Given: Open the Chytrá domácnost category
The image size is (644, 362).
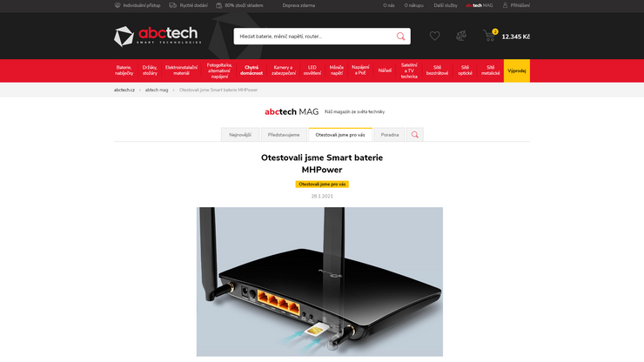Looking at the screenshot, I should [x=252, y=70].
